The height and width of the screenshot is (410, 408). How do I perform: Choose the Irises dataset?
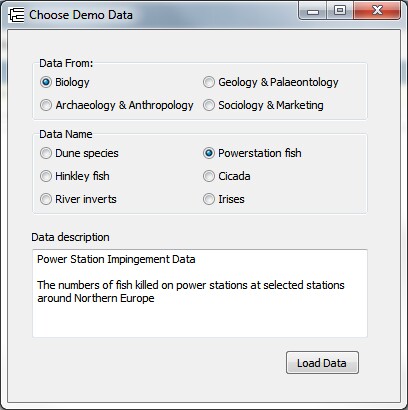click(x=224, y=199)
